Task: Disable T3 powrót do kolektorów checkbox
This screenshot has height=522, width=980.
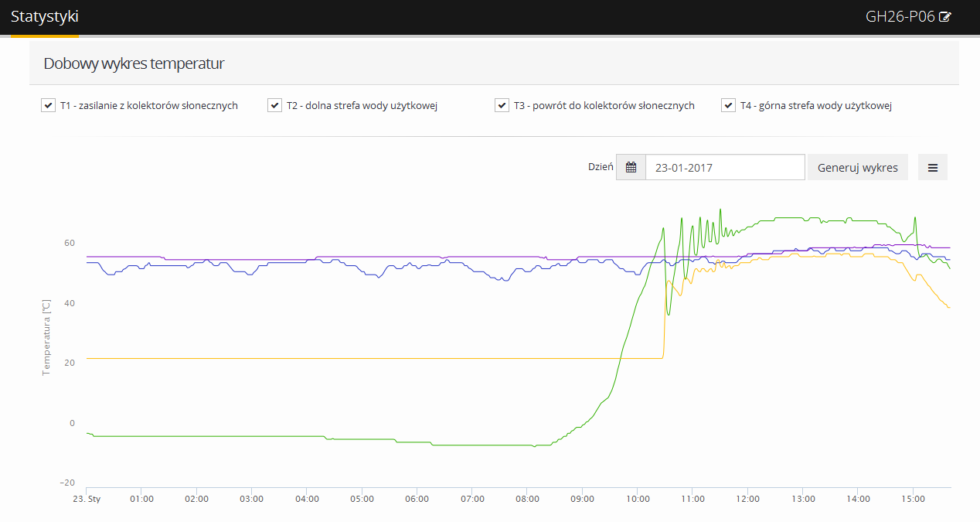Action: point(502,105)
